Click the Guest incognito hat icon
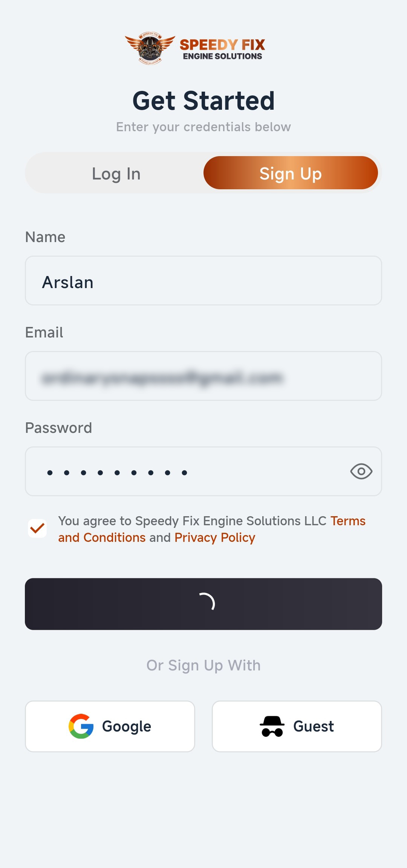 coord(272,726)
